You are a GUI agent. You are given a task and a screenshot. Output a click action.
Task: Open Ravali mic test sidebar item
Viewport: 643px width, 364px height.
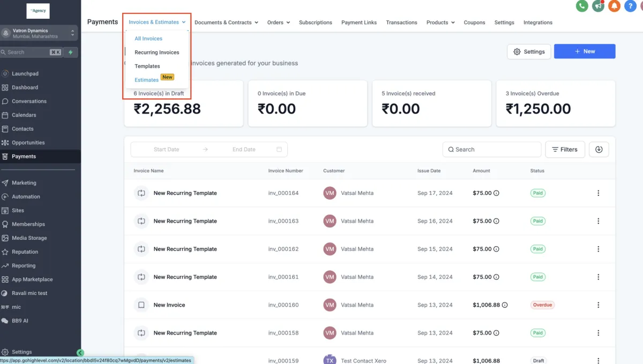(29, 293)
